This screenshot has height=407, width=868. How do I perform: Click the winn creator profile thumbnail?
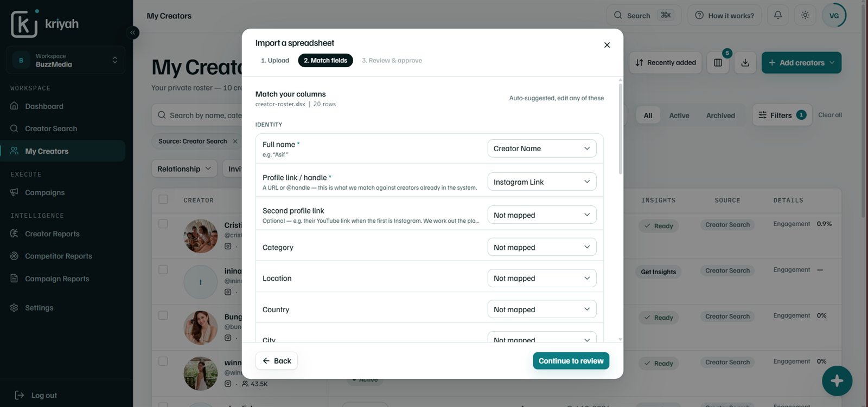(200, 373)
